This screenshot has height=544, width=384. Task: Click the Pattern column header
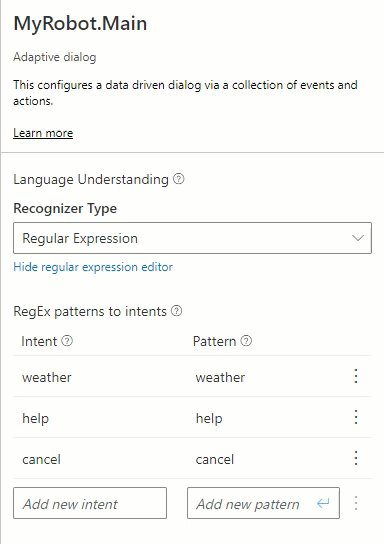tap(214, 341)
